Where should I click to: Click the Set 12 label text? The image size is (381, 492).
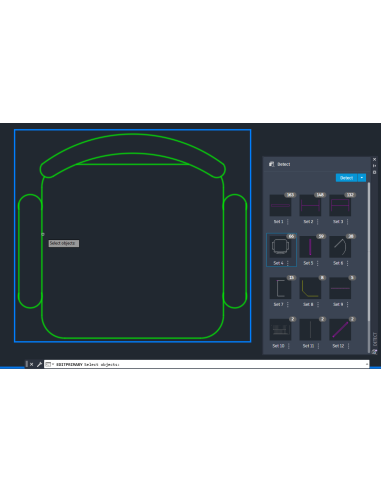338,346
